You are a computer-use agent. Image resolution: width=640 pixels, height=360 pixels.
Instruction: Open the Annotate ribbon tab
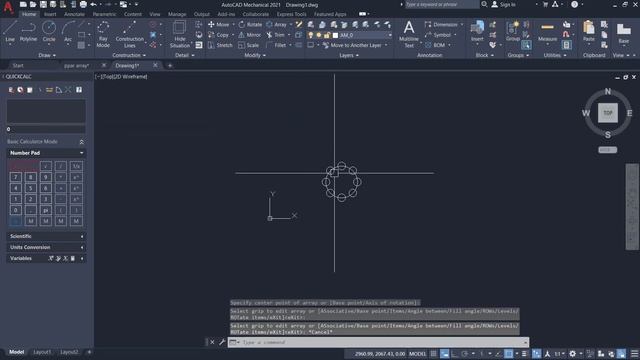click(74, 14)
